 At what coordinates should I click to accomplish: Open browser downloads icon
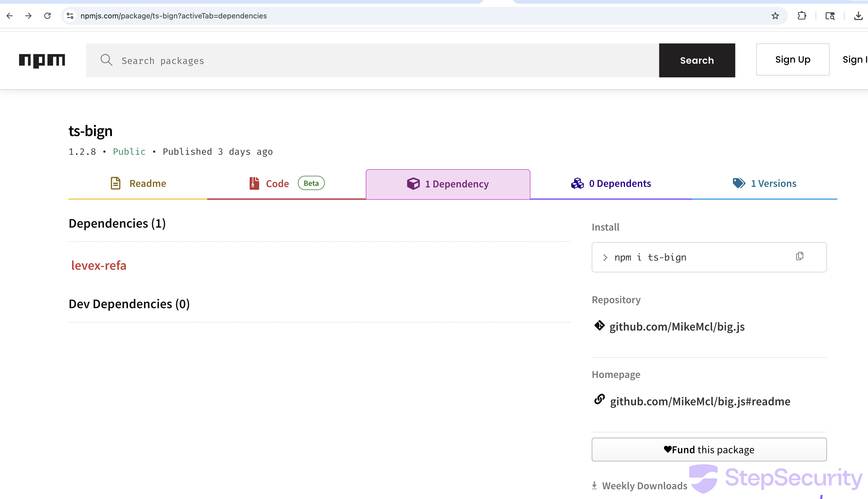click(858, 16)
